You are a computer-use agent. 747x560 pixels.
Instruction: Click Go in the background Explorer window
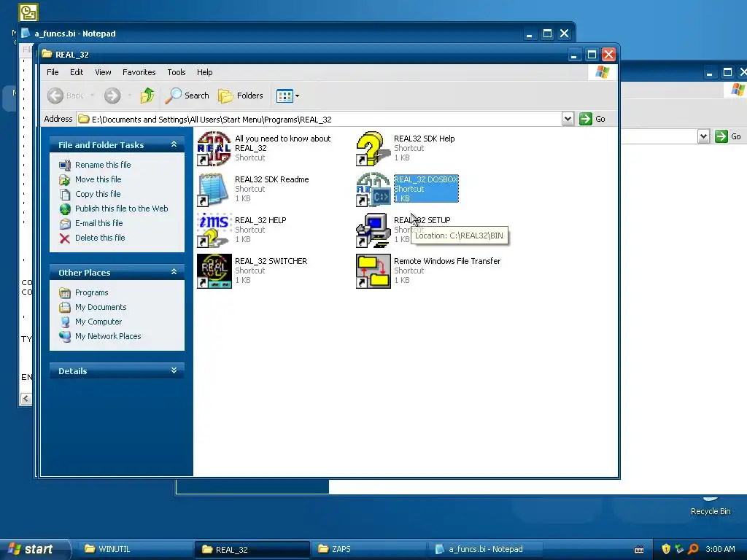click(x=729, y=136)
